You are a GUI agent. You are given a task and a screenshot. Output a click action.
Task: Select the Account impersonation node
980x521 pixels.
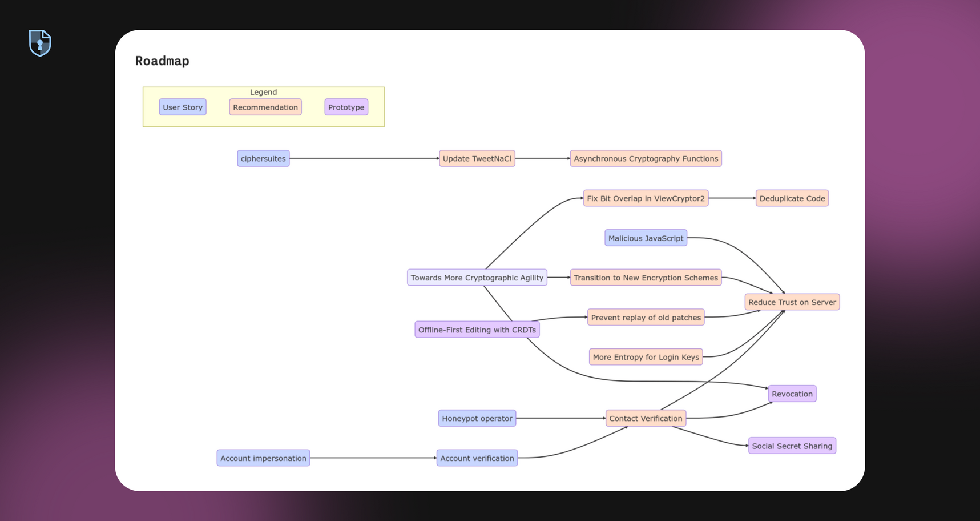tap(263, 458)
